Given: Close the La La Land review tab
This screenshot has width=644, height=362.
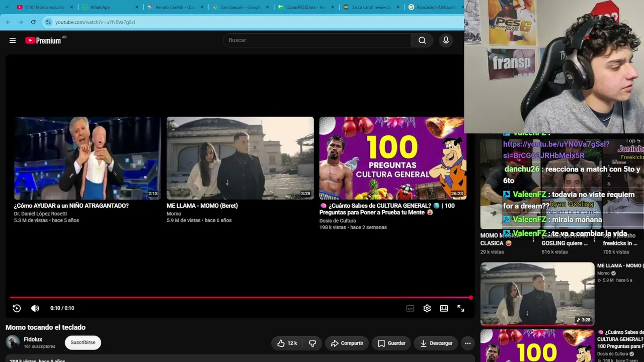Looking at the screenshot, I should click(398, 7).
